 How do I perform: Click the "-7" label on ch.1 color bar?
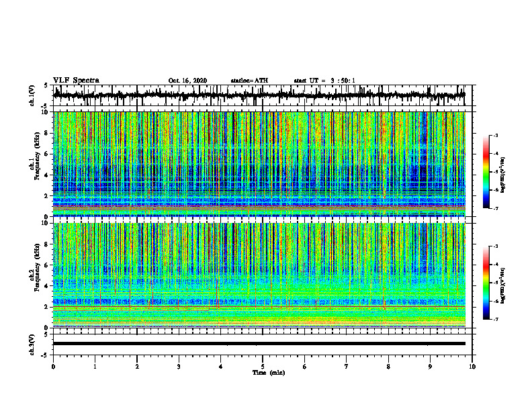(x=496, y=208)
